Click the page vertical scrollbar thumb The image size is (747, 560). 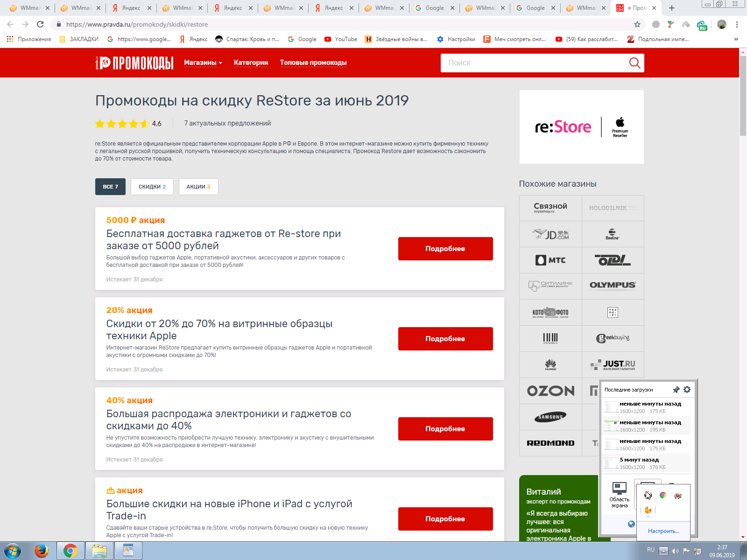point(743,96)
